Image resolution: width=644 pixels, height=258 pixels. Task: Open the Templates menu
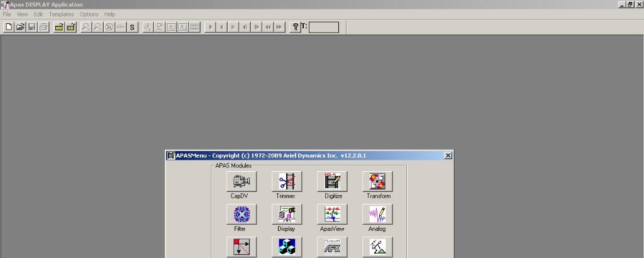(61, 14)
